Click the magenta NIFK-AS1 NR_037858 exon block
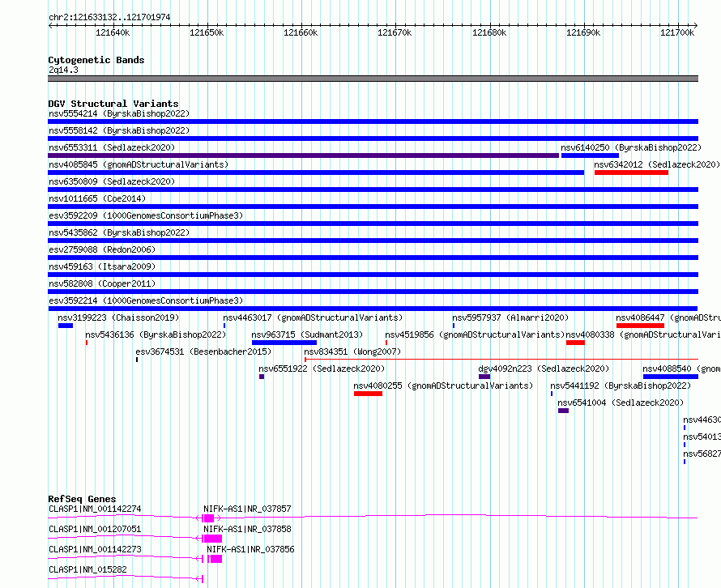 pyautogui.click(x=213, y=539)
